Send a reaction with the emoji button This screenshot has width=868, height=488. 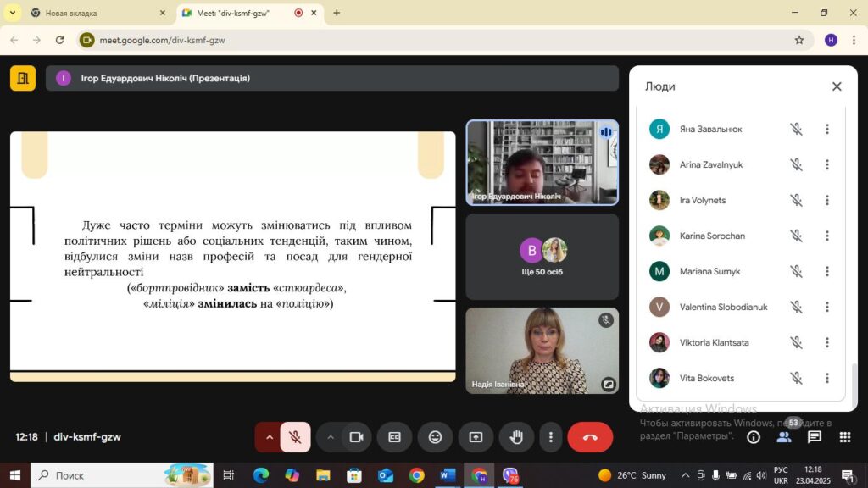[x=435, y=437]
